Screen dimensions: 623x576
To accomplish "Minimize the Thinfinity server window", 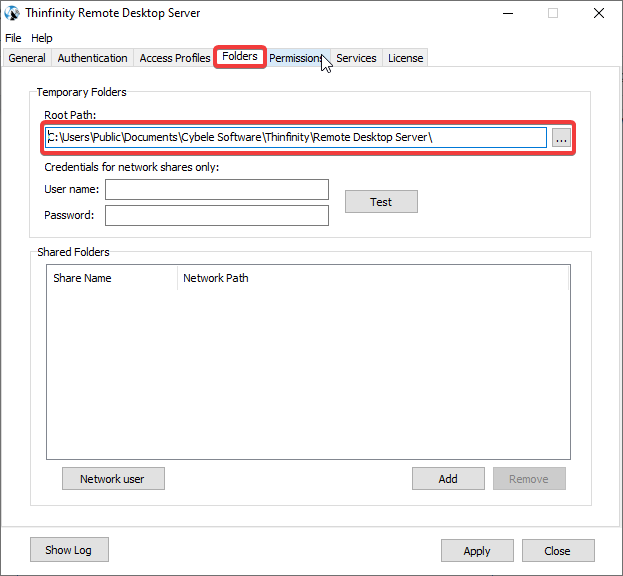I will pyautogui.click(x=508, y=13).
